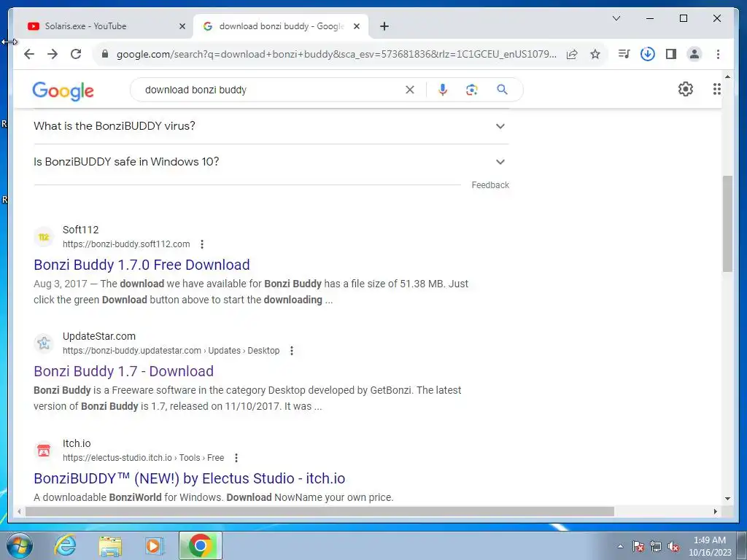Click the address bar URL text
The width and height of the screenshot is (747, 560).
click(336, 54)
